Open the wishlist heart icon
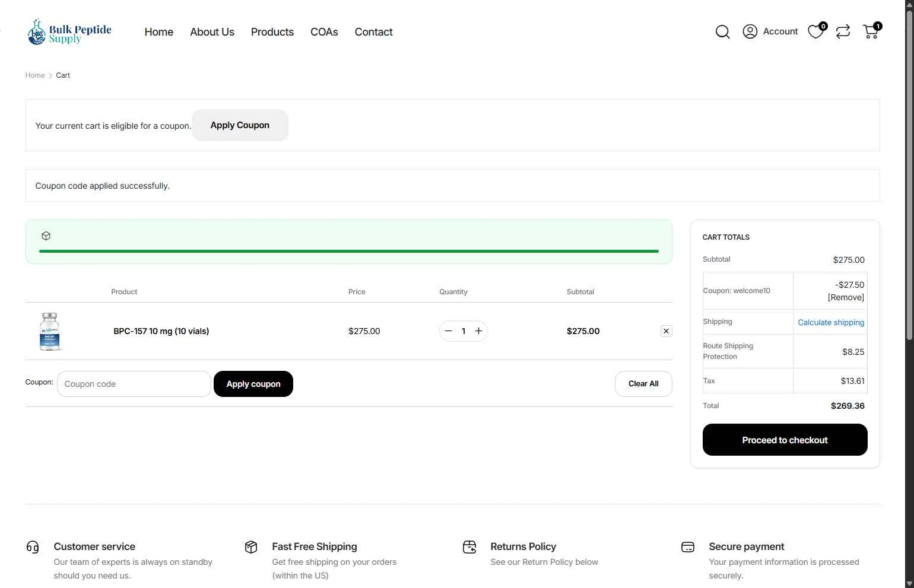 tap(817, 31)
